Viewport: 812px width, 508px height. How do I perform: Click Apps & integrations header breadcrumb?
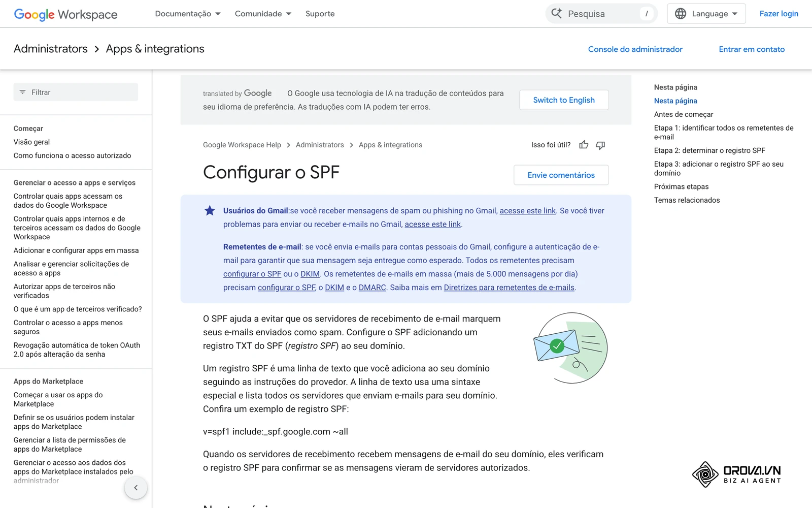(x=155, y=49)
